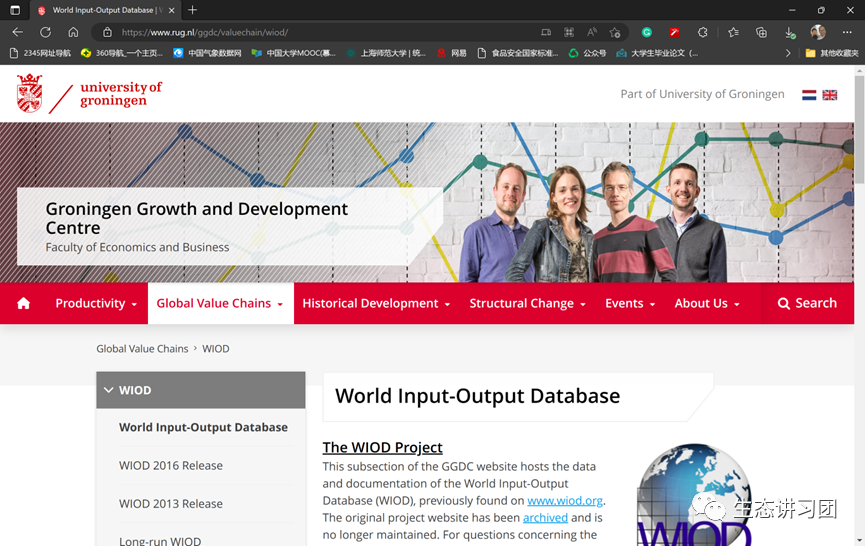The height and width of the screenshot is (546, 865).
Task: Go back using the browser back arrow
Action: (x=18, y=32)
